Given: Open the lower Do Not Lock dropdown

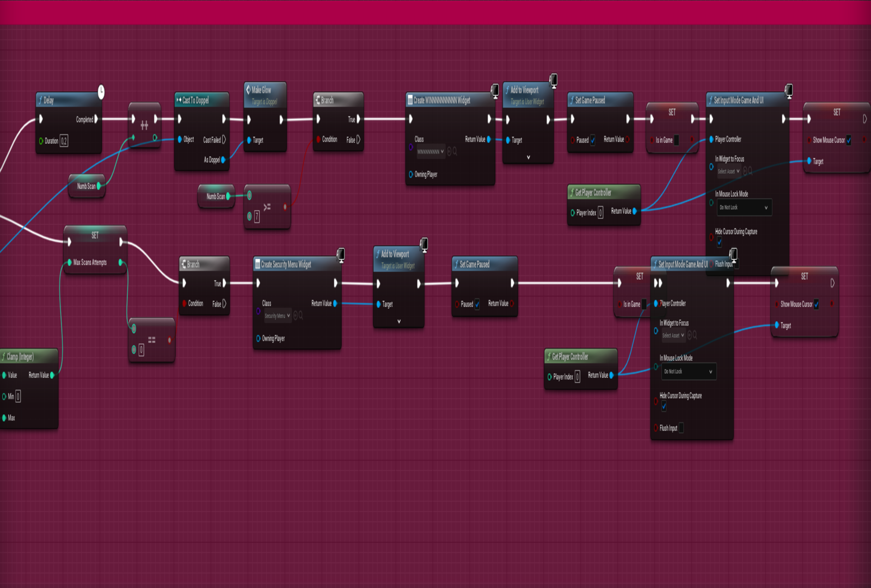Looking at the screenshot, I should pos(688,372).
